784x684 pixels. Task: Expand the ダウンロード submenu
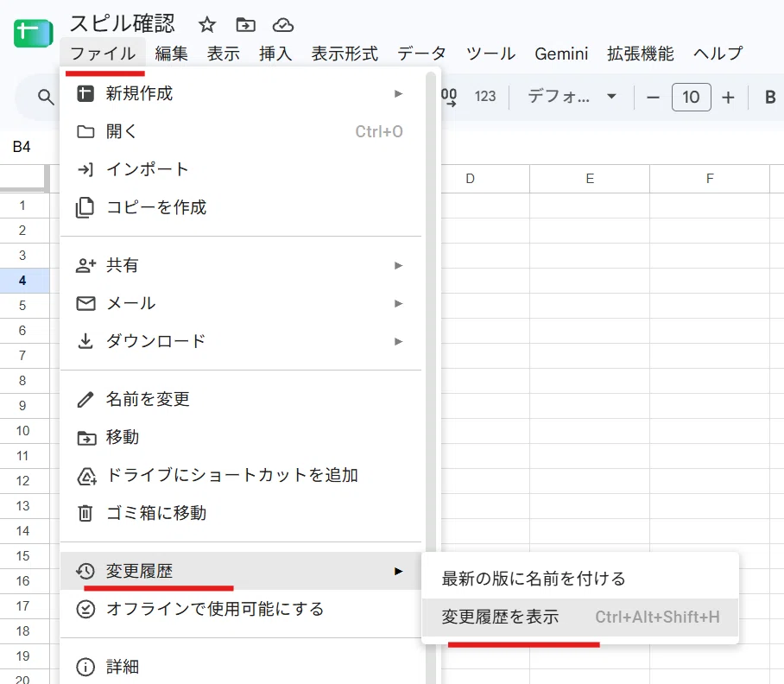[241, 341]
